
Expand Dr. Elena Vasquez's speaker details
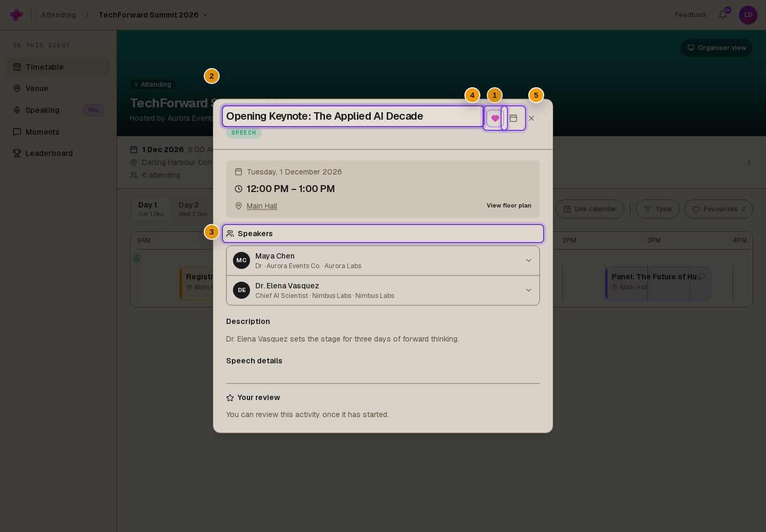[383, 290]
